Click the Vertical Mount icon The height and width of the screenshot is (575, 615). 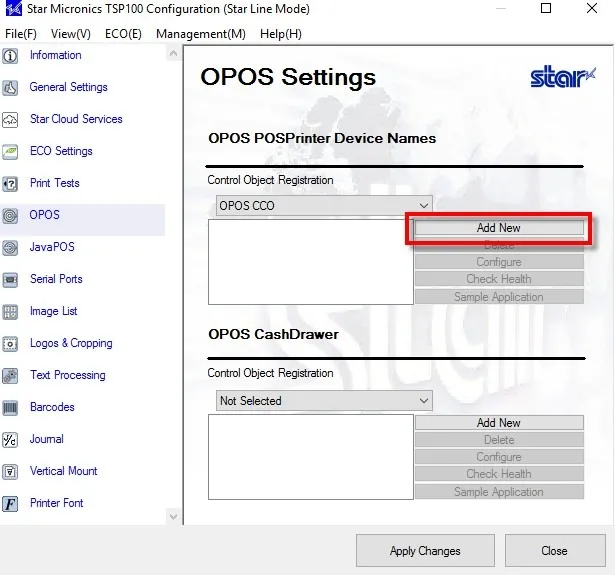click(x=10, y=472)
